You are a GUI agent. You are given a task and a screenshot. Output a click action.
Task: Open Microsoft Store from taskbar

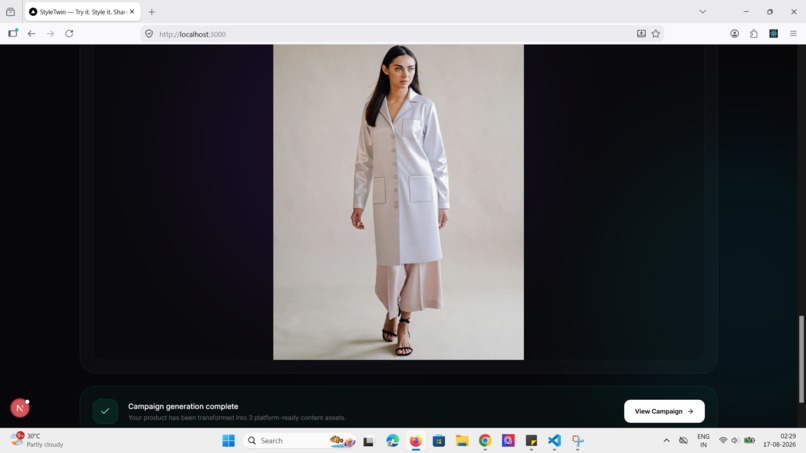(x=438, y=441)
